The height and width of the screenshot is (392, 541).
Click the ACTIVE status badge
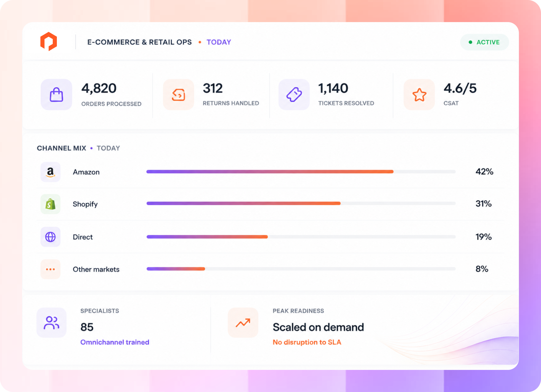click(x=484, y=42)
